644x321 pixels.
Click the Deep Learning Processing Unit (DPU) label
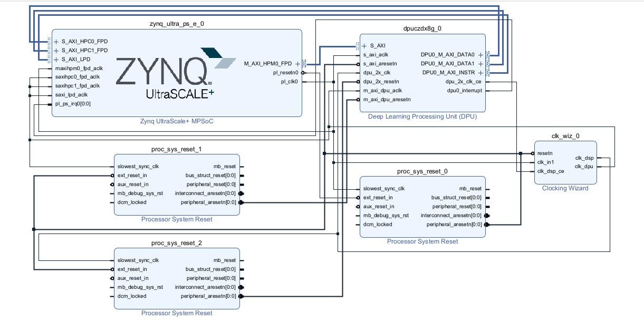click(x=422, y=116)
